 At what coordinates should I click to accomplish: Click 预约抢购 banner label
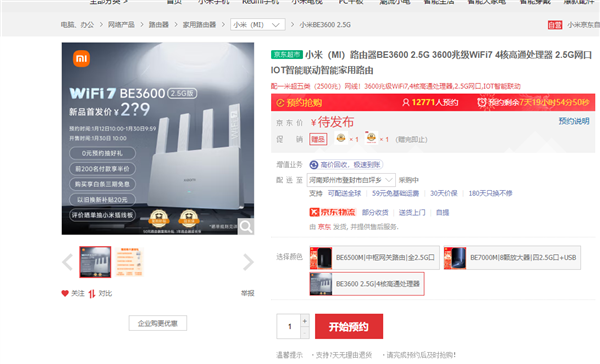299,103
